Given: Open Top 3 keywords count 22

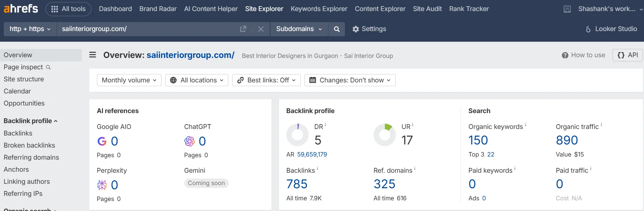Looking at the screenshot, I should (491, 155).
